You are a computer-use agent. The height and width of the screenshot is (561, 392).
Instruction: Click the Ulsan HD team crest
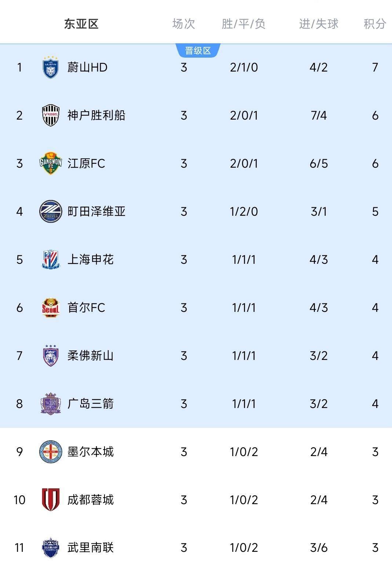coord(51,68)
